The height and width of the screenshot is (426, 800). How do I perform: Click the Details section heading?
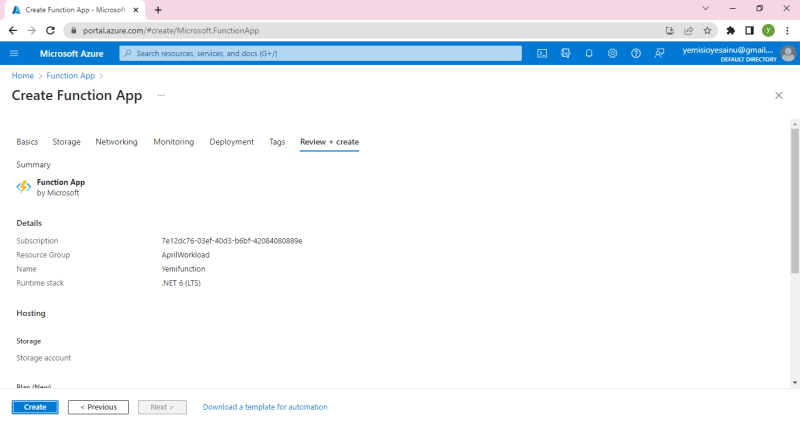pos(29,223)
